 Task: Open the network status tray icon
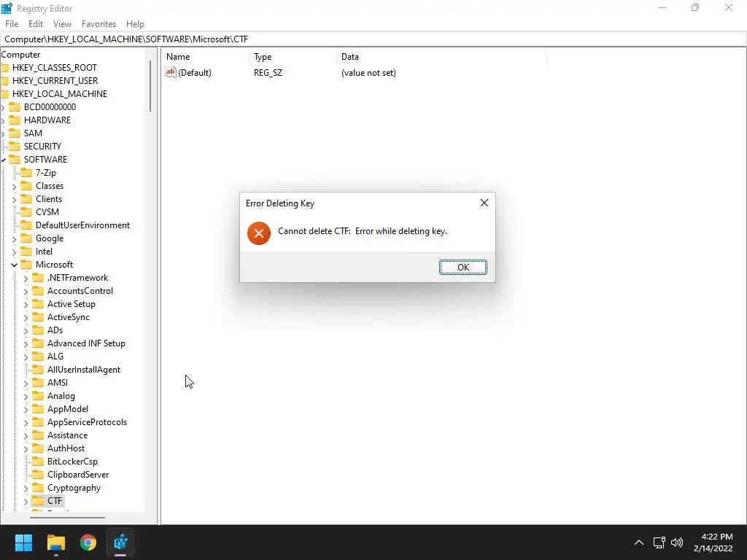click(x=659, y=542)
